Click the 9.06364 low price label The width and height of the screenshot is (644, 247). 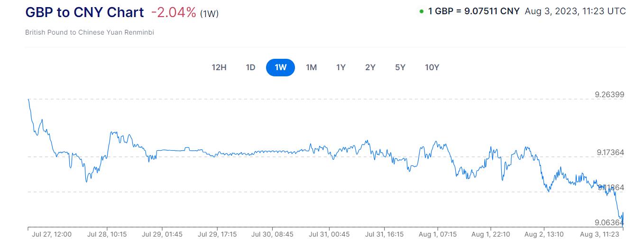point(609,222)
